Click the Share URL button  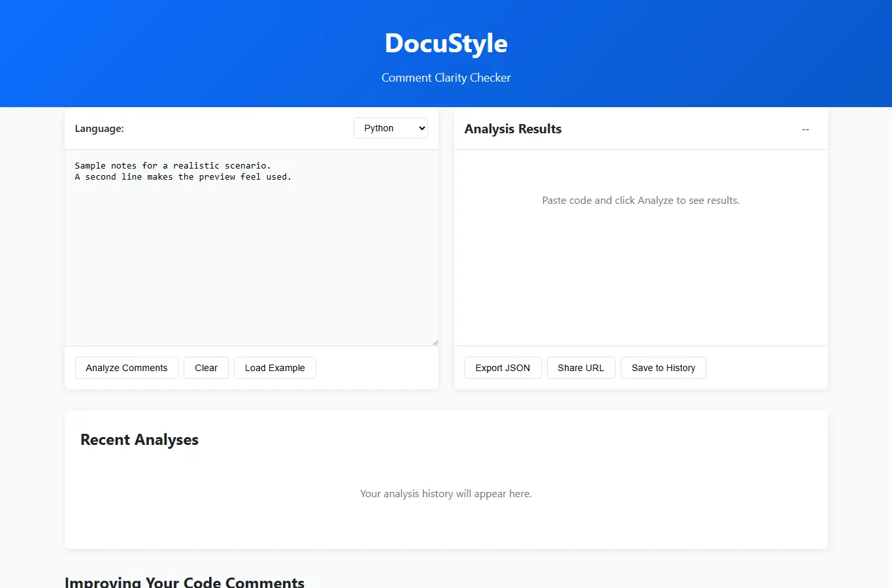tap(581, 368)
